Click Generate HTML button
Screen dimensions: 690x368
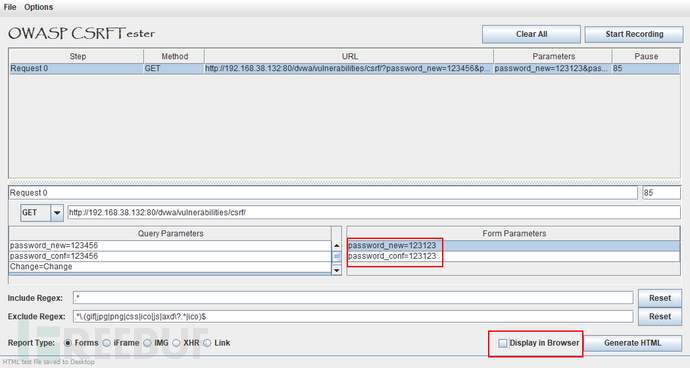pos(632,343)
